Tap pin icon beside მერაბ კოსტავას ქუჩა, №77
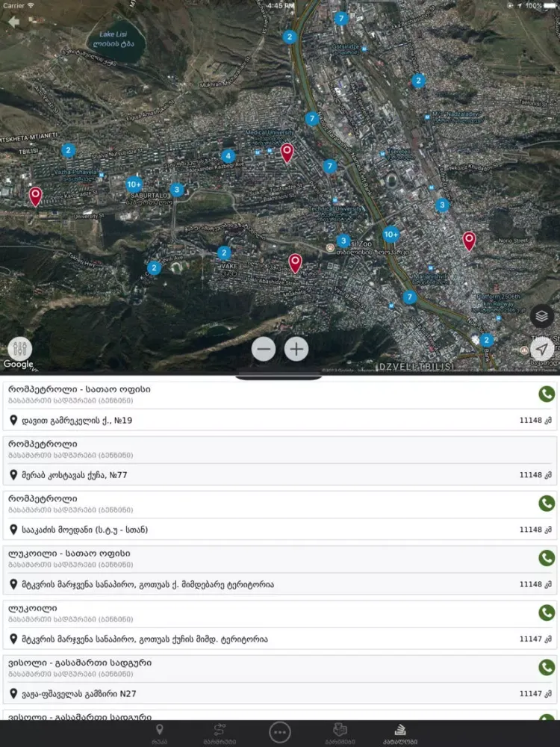Screen dimensions: 560x747 13,474
